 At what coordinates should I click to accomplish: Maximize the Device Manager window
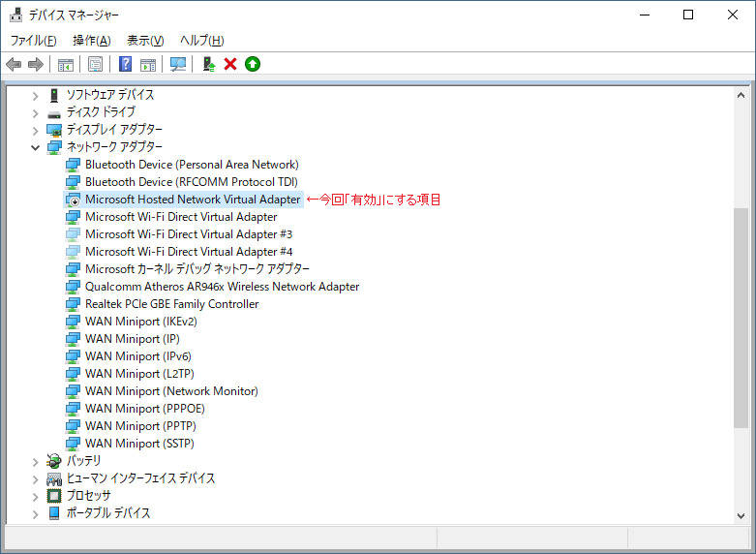point(688,15)
